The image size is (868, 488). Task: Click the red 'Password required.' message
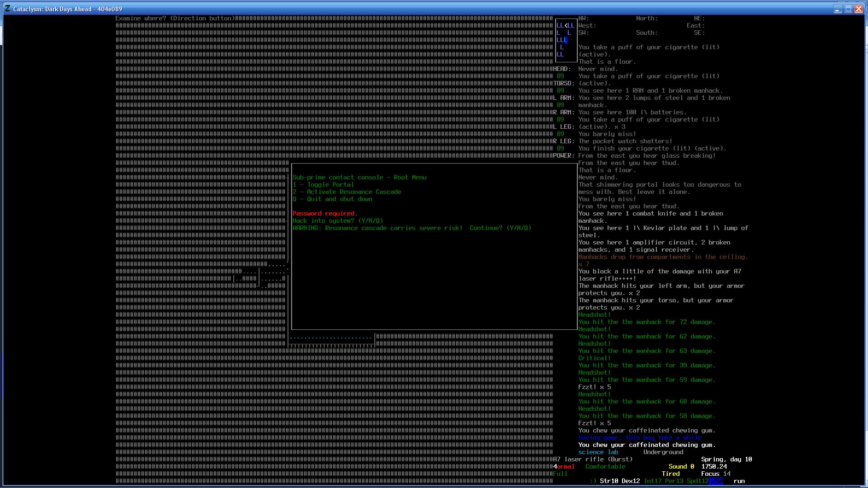(x=325, y=214)
